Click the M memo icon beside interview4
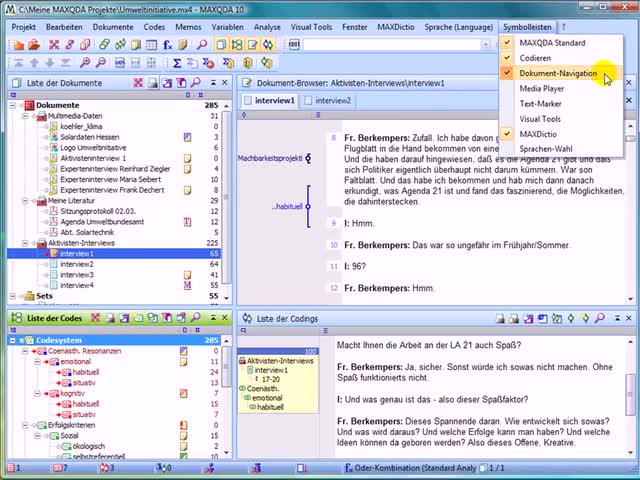Screen dimensions: 640x480 [x=187, y=285]
